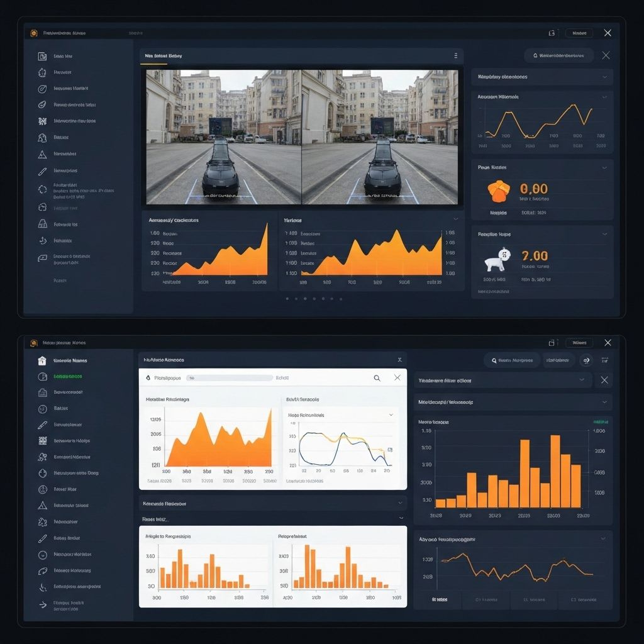Click the help question icon in lower toolbar
This screenshot has height=644, width=644.
(x=586, y=360)
